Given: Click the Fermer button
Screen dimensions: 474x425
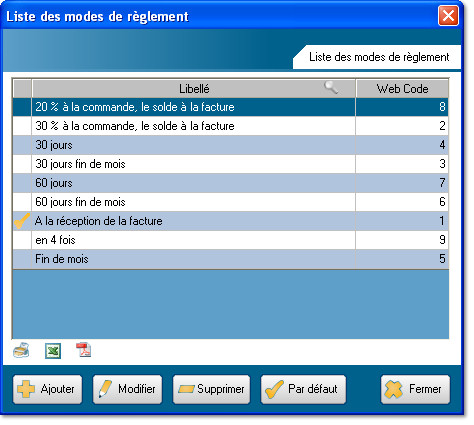Looking at the screenshot, I should 415,389.
